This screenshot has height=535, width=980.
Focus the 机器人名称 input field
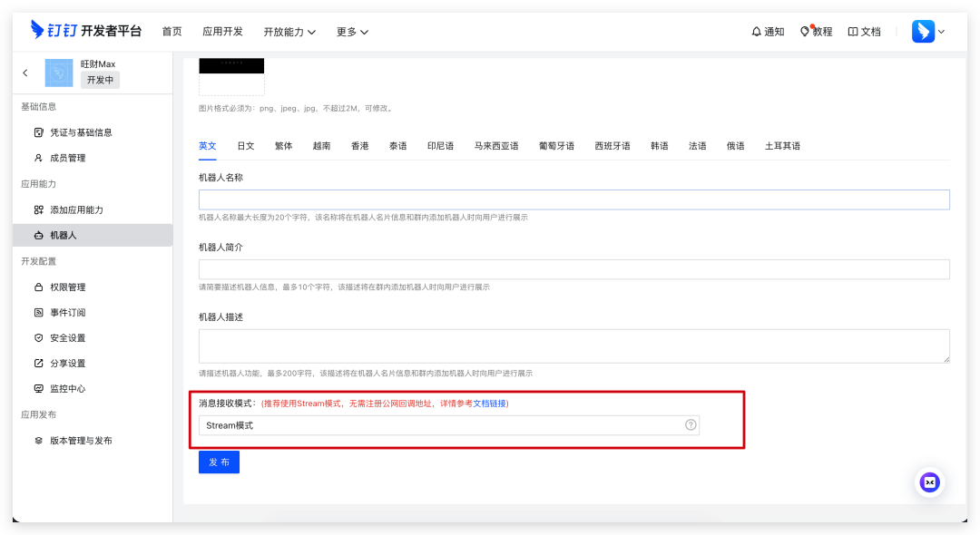[573, 199]
